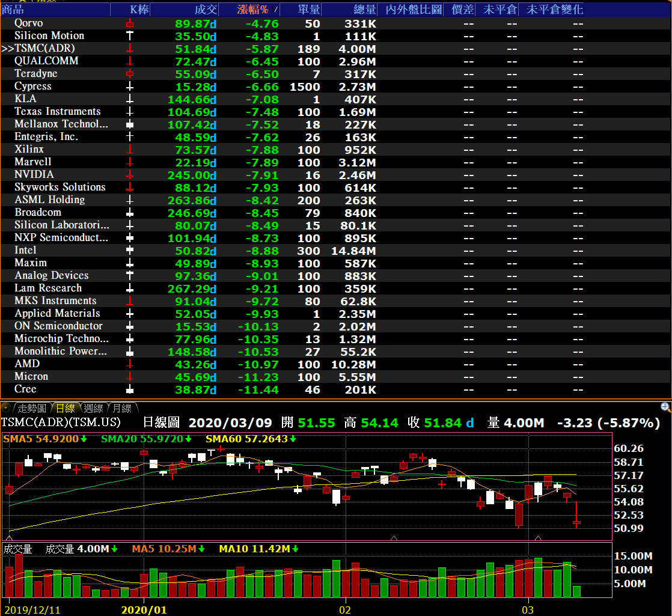Select the NXP Semiconduct... stock name
The image size is (672, 616).
point(61,238)
